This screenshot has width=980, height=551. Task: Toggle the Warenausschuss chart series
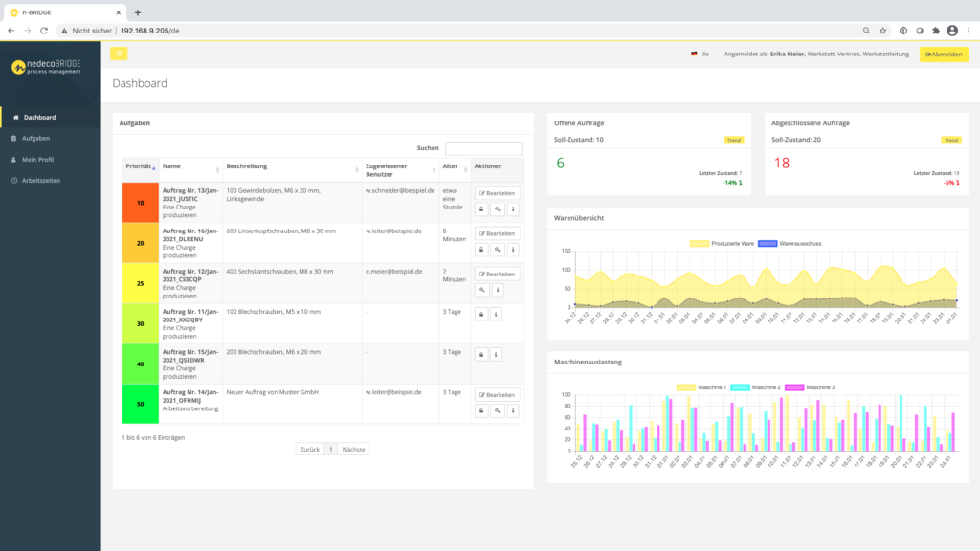pos(790,244)
